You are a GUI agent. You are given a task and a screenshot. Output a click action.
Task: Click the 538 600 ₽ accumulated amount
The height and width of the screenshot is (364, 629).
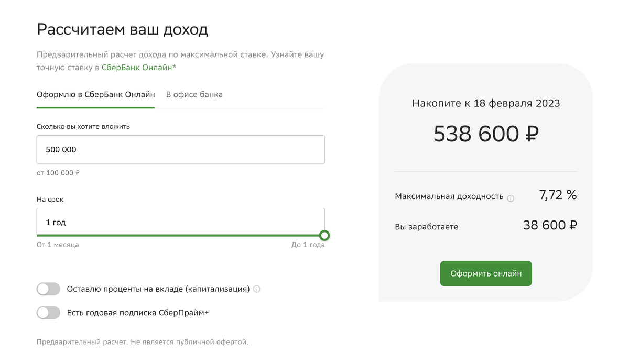click(x=485, y=134)
